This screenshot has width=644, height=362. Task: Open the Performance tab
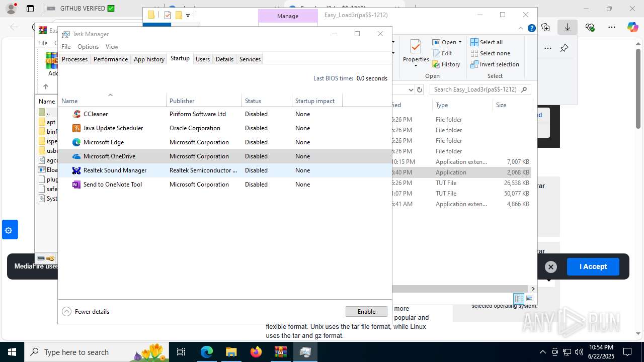click(x=111, y=59)
